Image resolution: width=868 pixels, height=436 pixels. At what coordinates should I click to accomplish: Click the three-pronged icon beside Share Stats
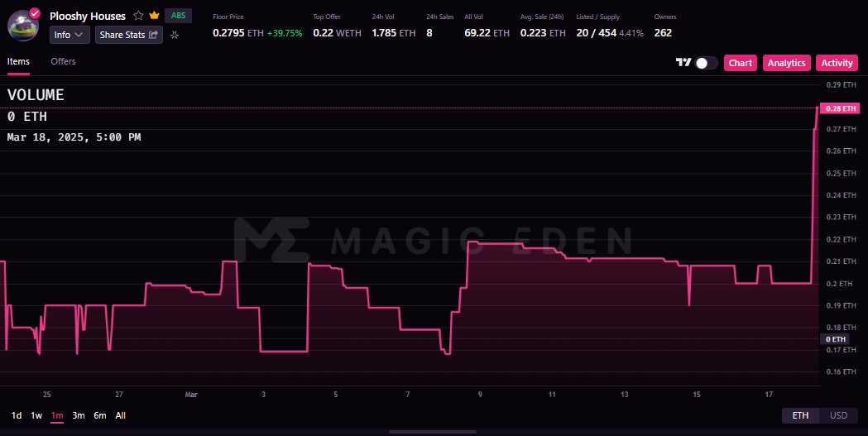coord(175,35)
